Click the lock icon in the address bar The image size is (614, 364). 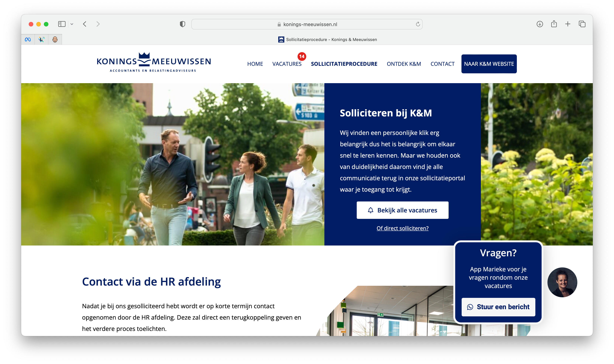(279, 24)
